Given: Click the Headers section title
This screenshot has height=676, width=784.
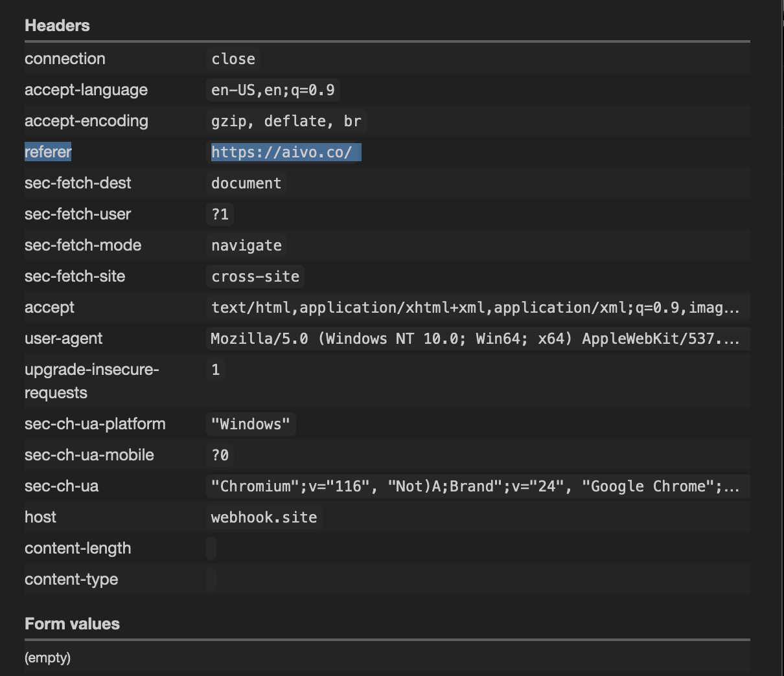Looking at the screenshot, I should point(57,25).
